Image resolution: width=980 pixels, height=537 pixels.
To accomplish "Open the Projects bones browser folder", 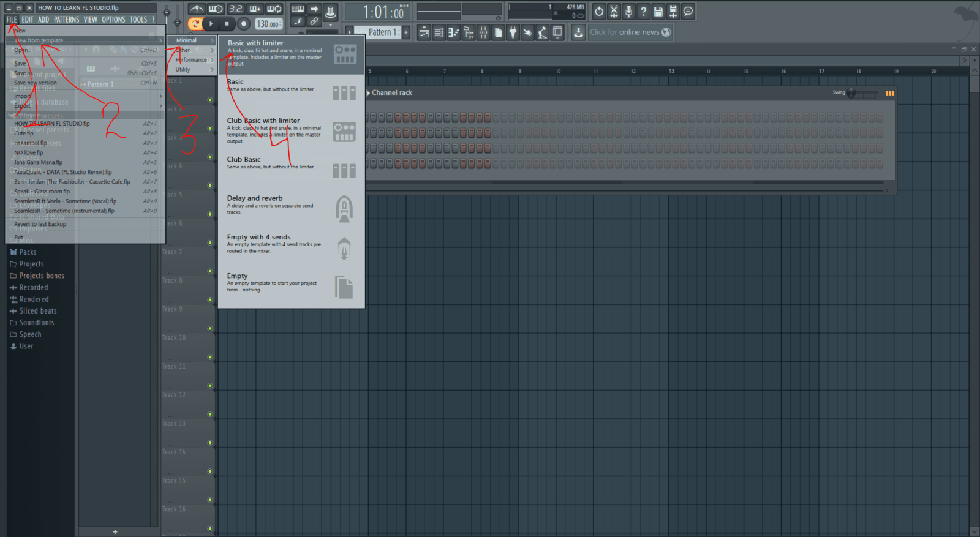I will tap(42, 276).
